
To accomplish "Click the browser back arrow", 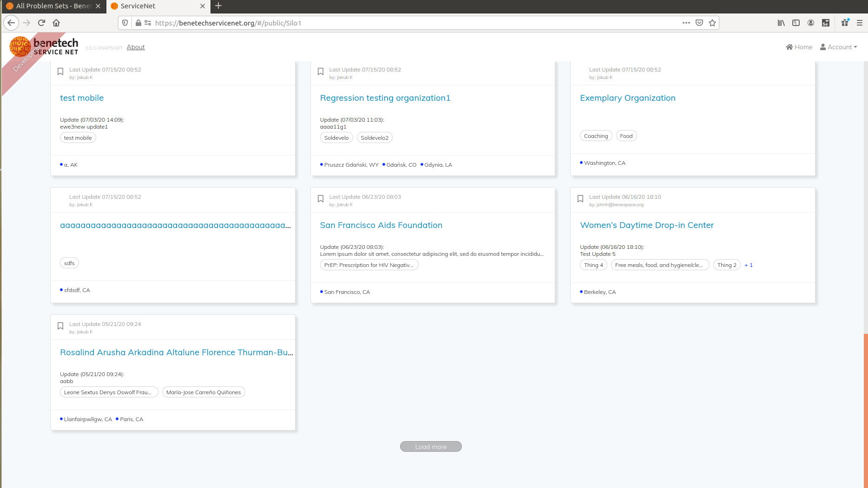I will (11, 22).
